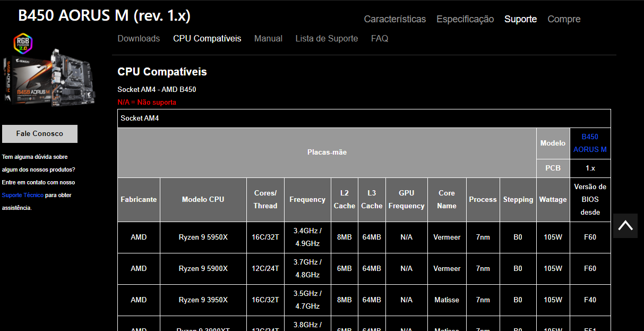The image size is (644, 331).
Task: Open the Características tab
Action: [x=394, y=19]
